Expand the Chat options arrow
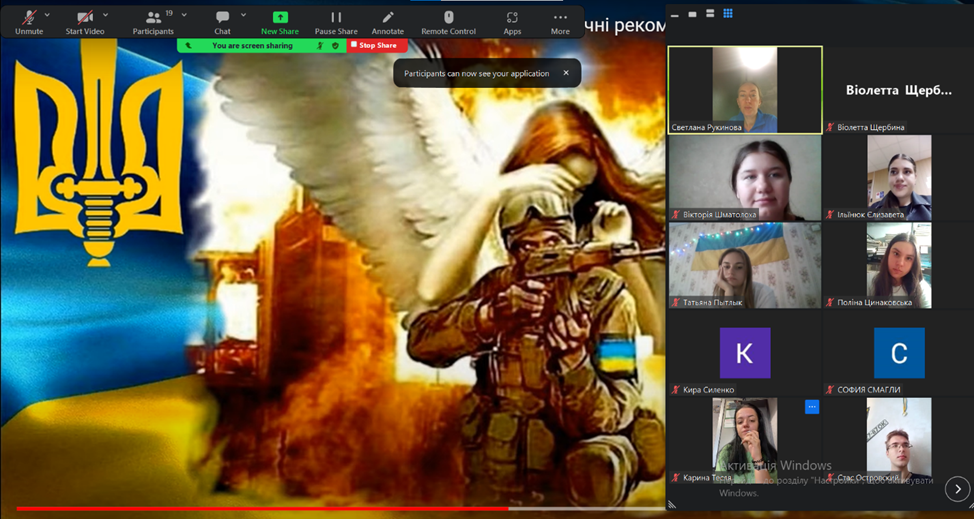This screenshot has height=519, width=974. click(x=243, y=14)
